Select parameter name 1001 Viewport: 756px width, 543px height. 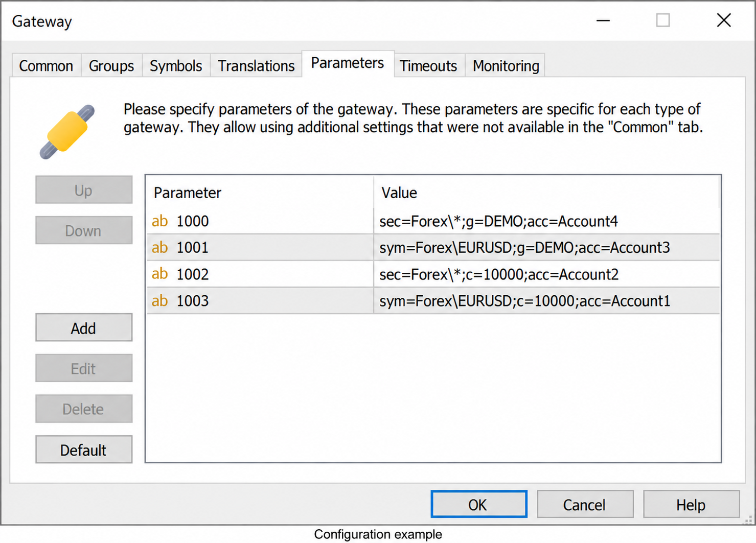point(193,248)
